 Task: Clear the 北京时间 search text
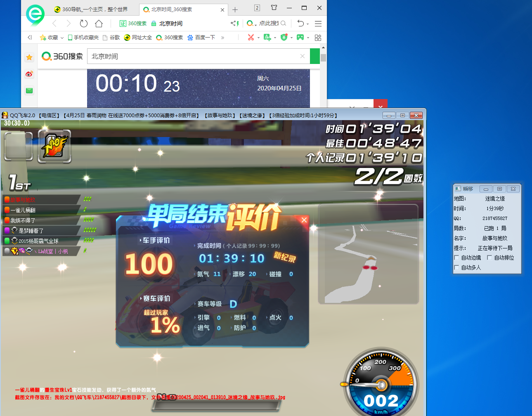(303, 56)
